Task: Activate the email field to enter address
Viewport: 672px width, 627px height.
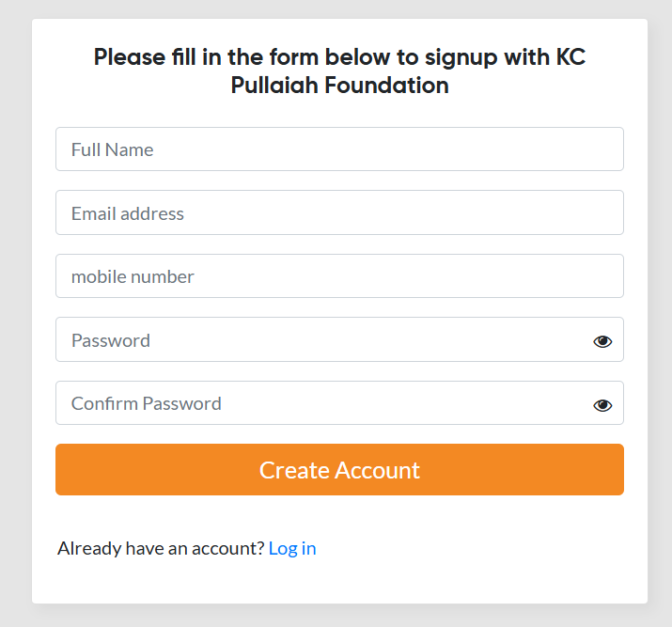Action: pos(339,213)
